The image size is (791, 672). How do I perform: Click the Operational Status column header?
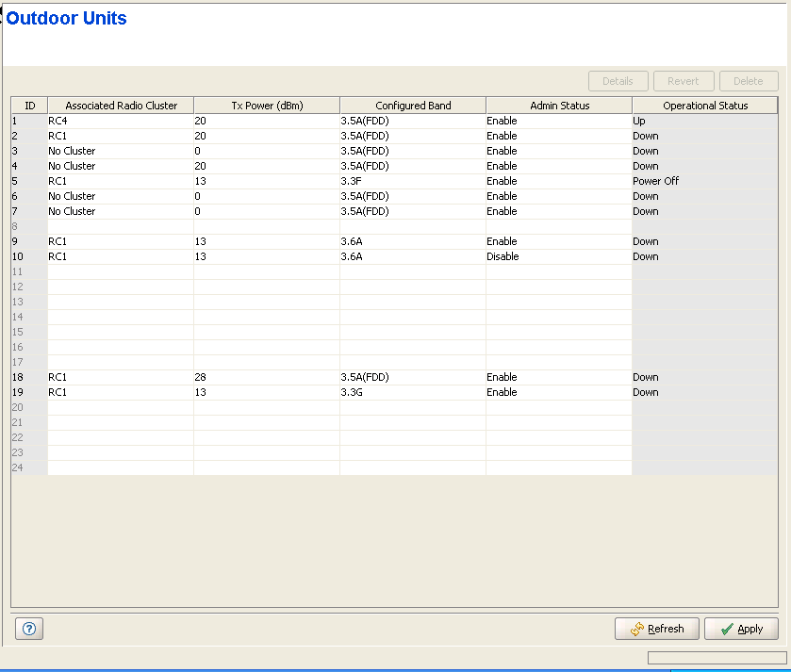(x=704, y=106)
